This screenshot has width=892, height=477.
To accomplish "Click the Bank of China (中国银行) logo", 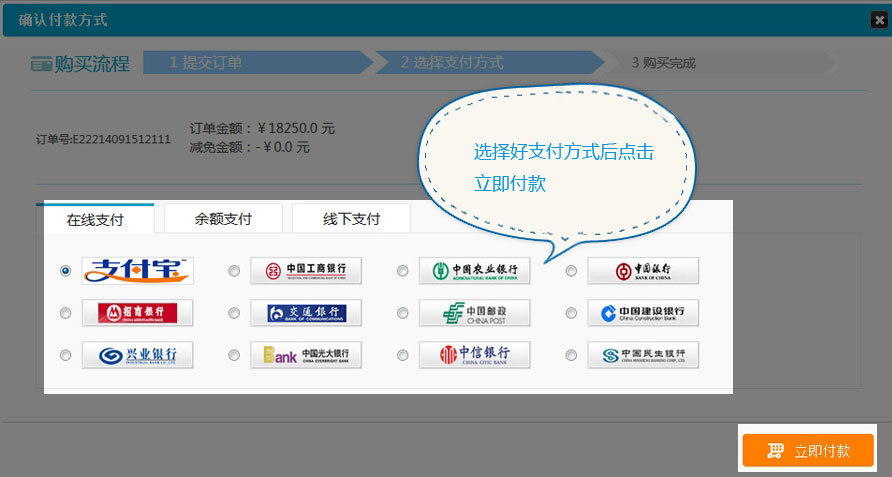I will click(642, 271).
